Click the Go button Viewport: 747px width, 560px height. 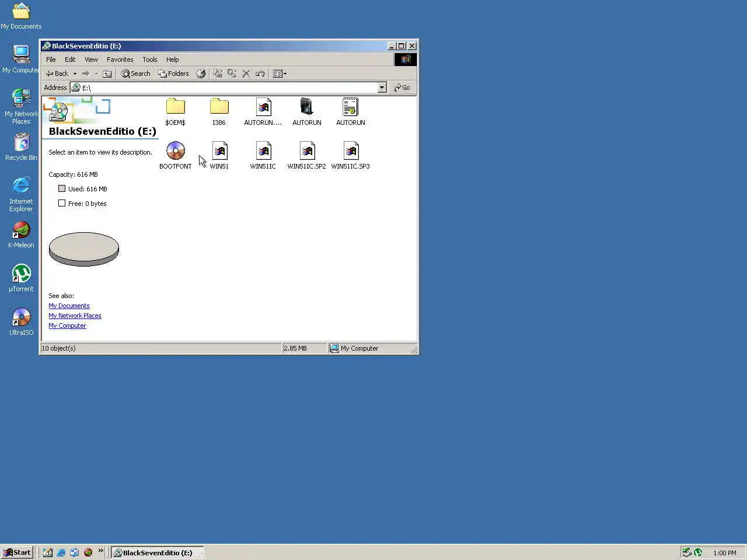click(402, 87)
